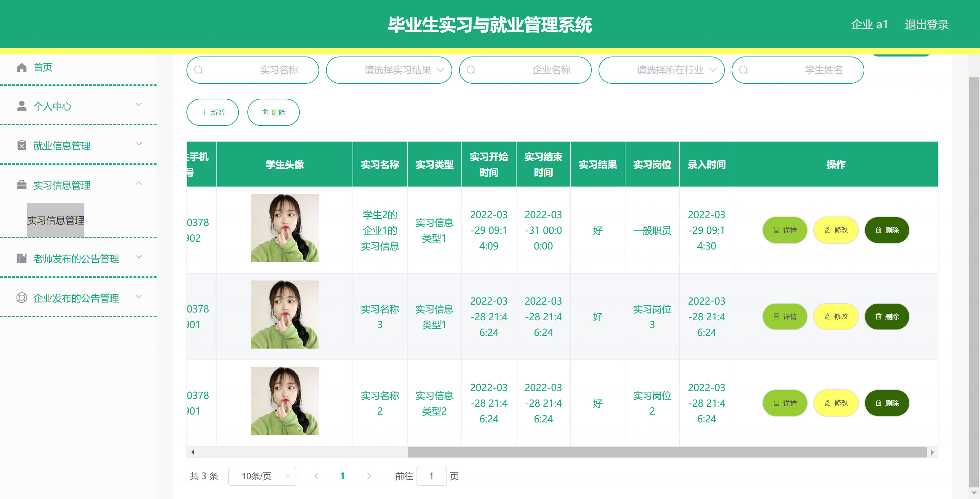Expand the 个人中心 menu chevron
980x499 pixels.
(x=139, y=104)
